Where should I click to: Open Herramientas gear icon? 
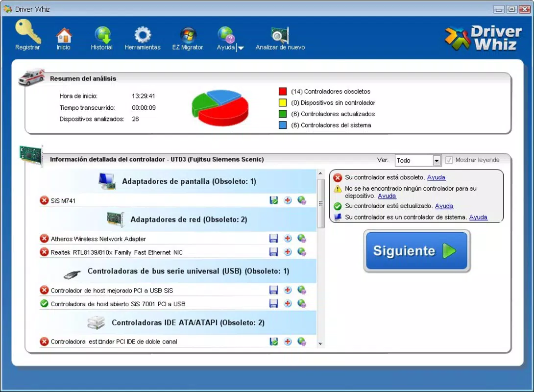click(x=143, y=39)
